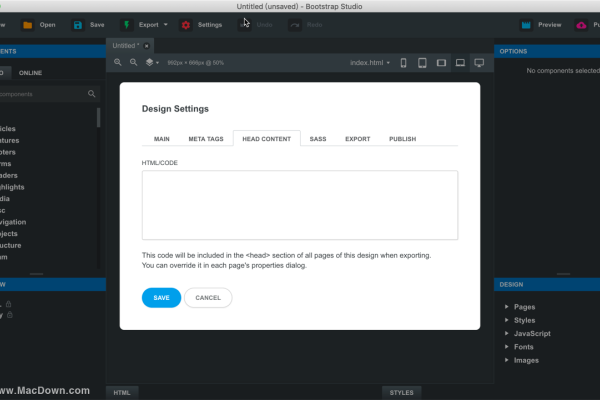Click the Preview icon in toolbar
Screen dimensions: 600x400
[526, 25]
